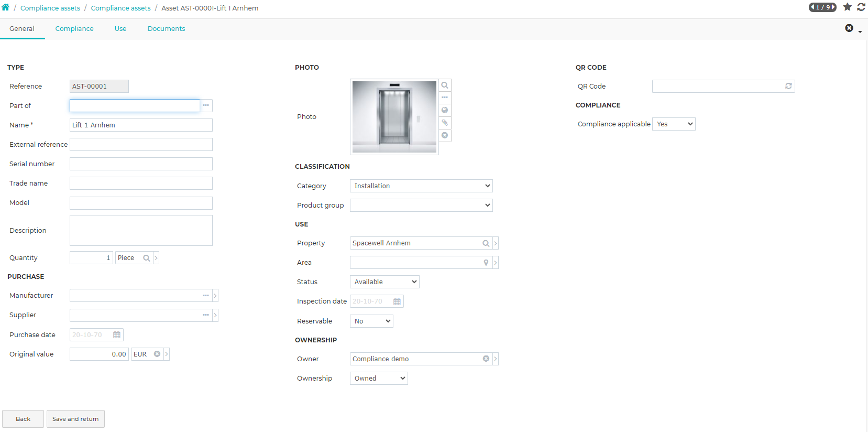
Task: Click the elevator photo thumbnail
Action: click(x=394, y=116)
